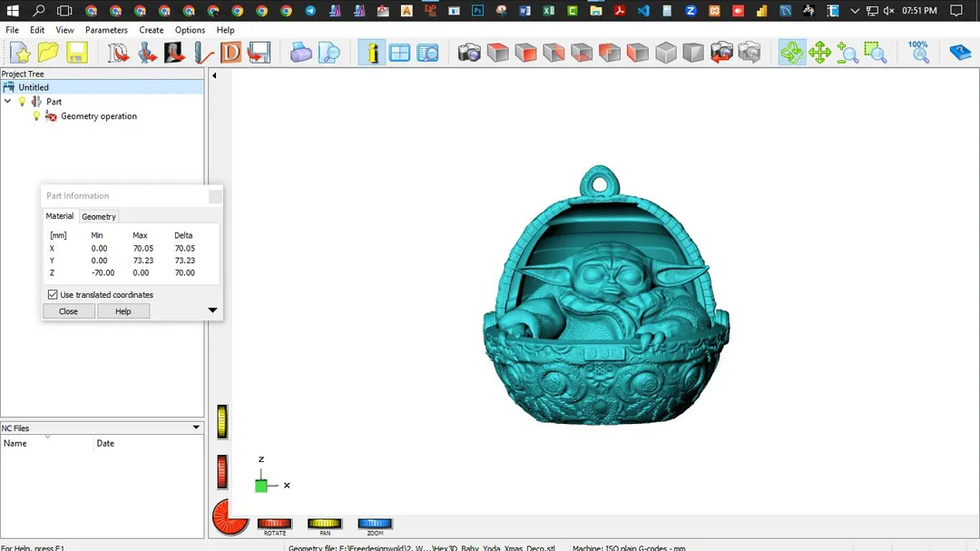980x551 pixels.
Task: Activate the Zoom Window dashed-rectangle icon
Action: coord(876,54)
